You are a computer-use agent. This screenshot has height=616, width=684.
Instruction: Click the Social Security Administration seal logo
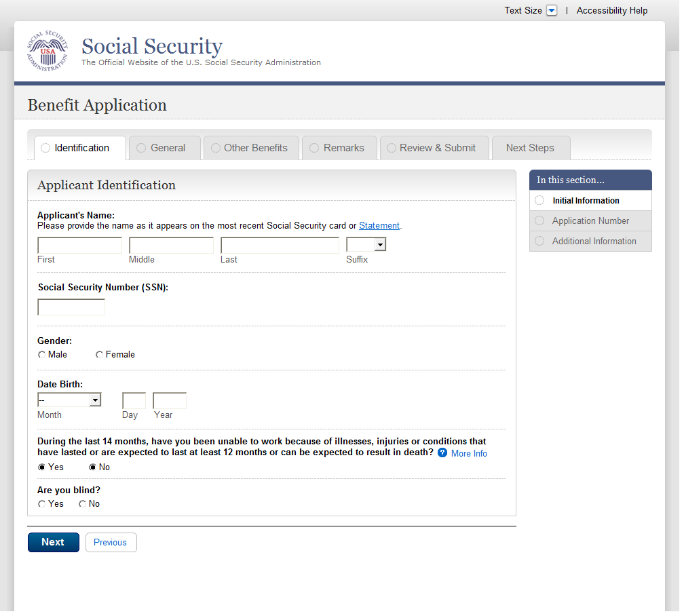pyautogui.click(x=47, y=52)
